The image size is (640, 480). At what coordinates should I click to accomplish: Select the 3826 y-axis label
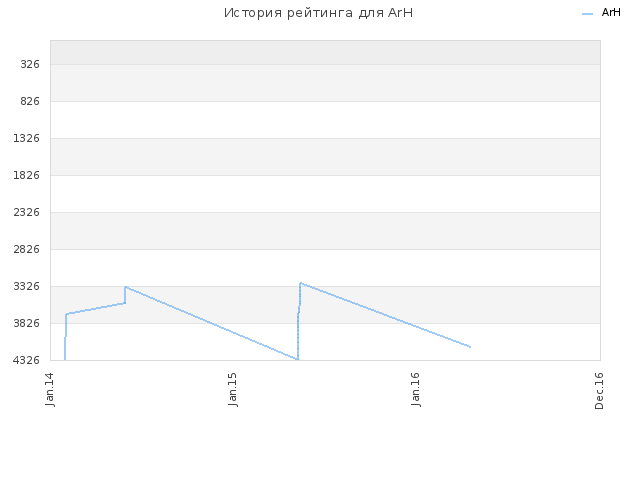(27, 323)
